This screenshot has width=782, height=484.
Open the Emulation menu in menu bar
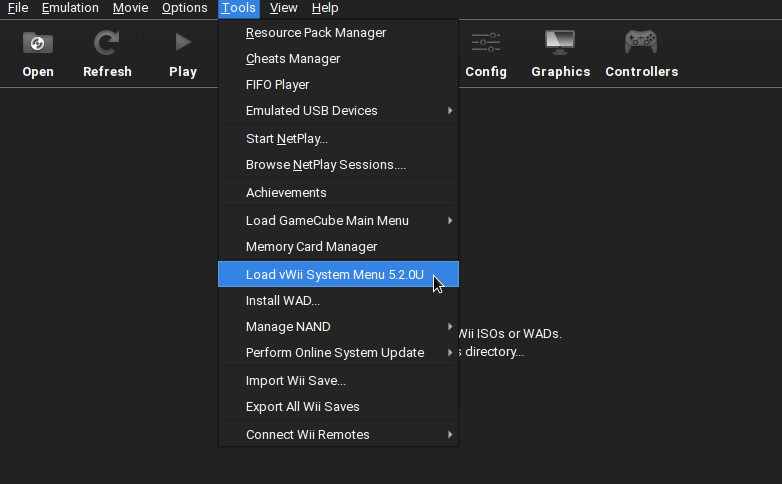coord(70,8)
